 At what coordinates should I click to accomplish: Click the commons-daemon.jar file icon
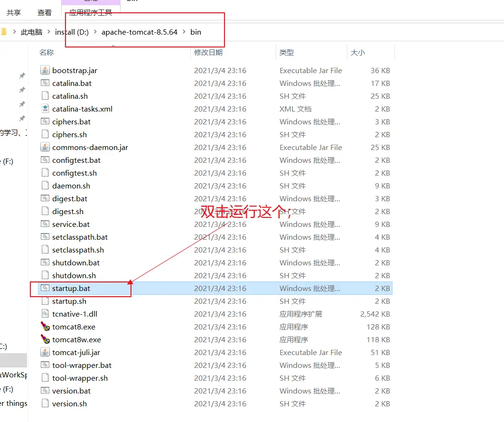[x=45, y=147]
